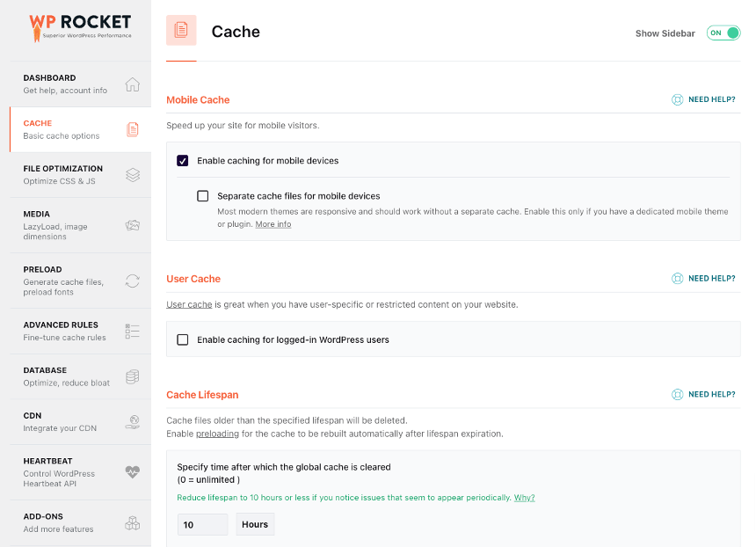This screenshot has height=547, width=756.
Task: Click the Database stack icon
Action: [132, 376]
